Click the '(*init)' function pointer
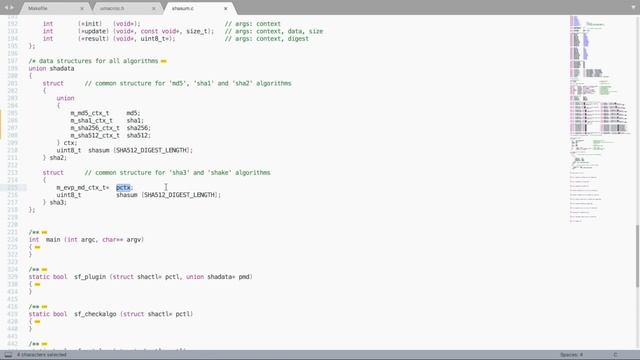The height and width of the screenshot is (360, 640). [90, 24]
